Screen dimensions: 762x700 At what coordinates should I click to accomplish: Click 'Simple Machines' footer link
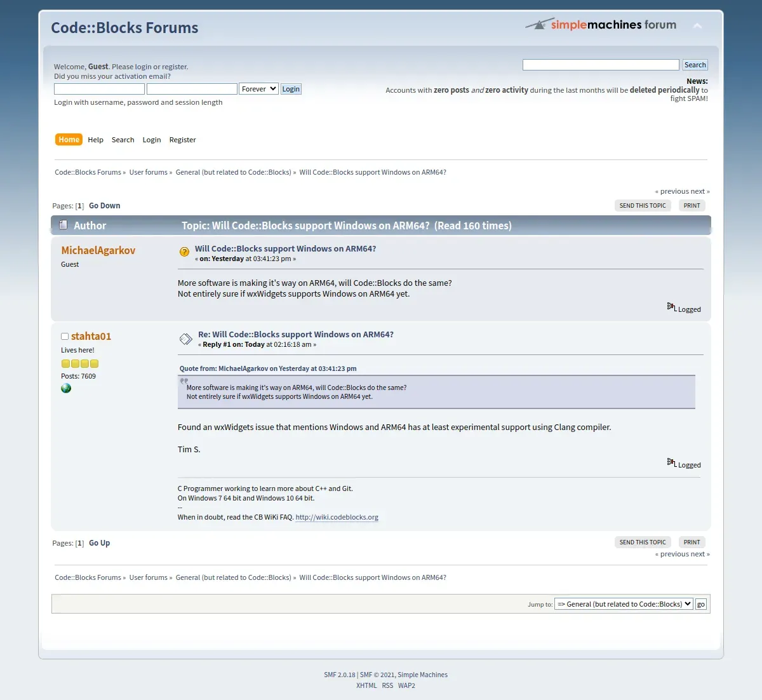click(x=422, y=675)
